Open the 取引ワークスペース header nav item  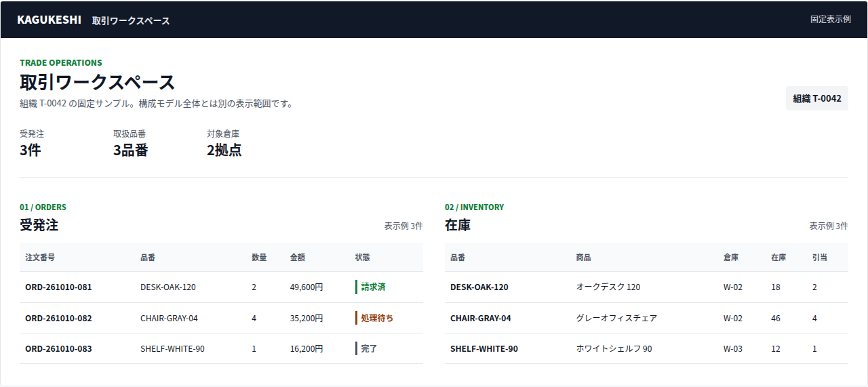coord(131,20)
